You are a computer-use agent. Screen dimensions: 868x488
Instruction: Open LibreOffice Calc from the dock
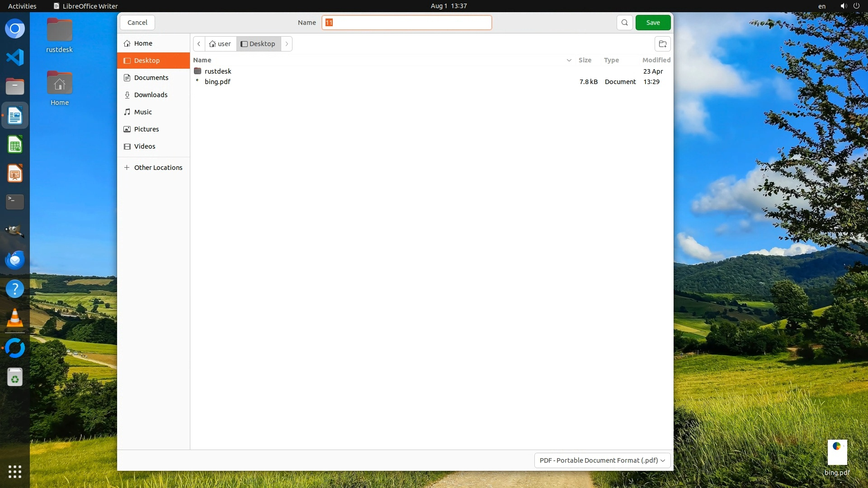pos(15,145)
